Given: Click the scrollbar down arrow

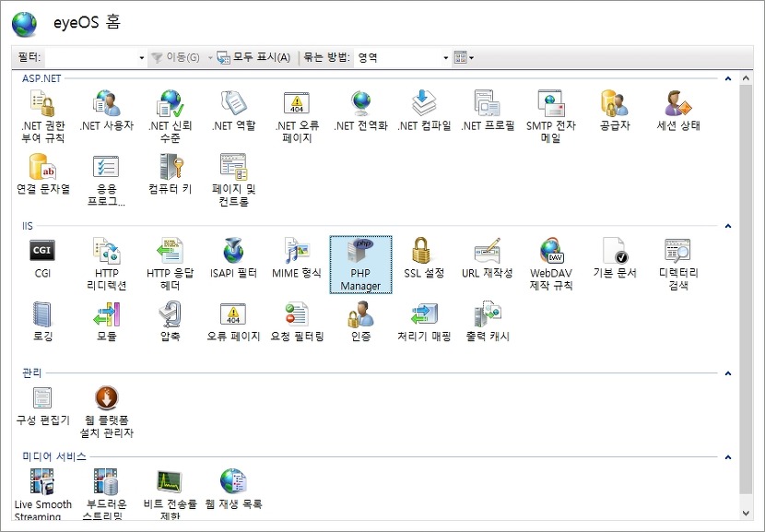Looking at the screenshot, I should tap(746, 513).
